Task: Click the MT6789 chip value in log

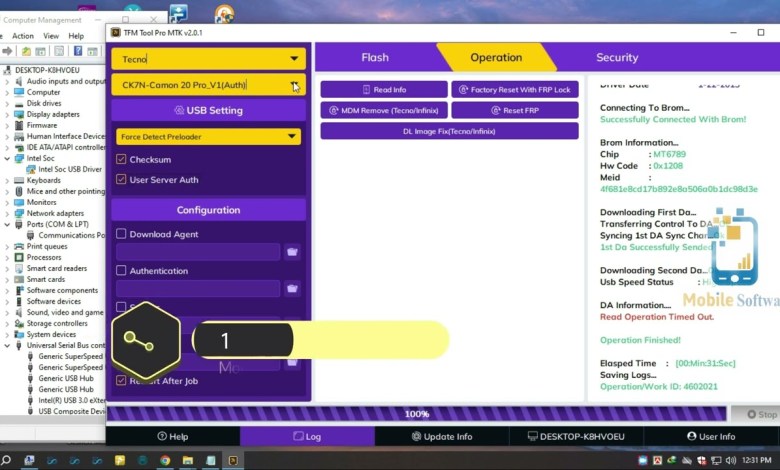Action: [x=669, y=154]
